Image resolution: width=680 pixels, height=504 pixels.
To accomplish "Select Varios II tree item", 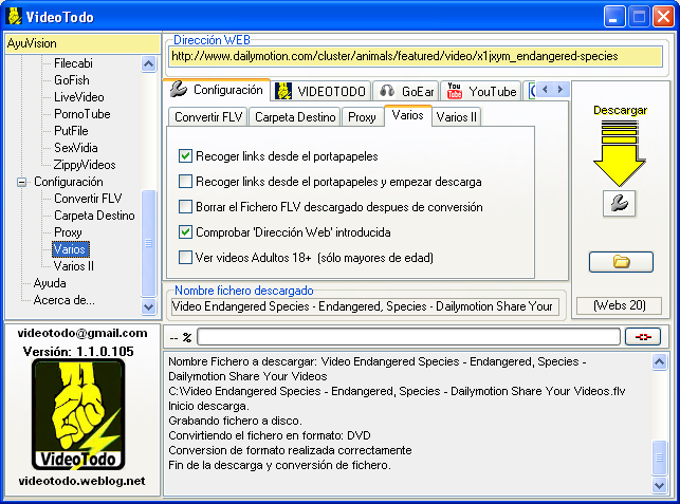I will 73,266.
